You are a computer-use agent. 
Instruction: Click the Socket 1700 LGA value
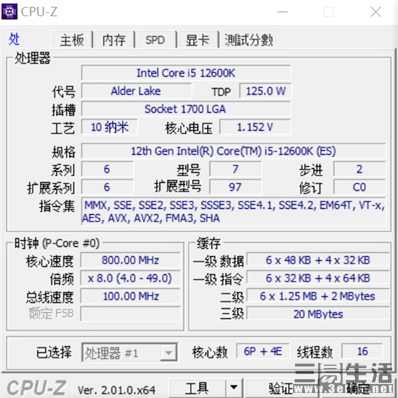point(186,109)
